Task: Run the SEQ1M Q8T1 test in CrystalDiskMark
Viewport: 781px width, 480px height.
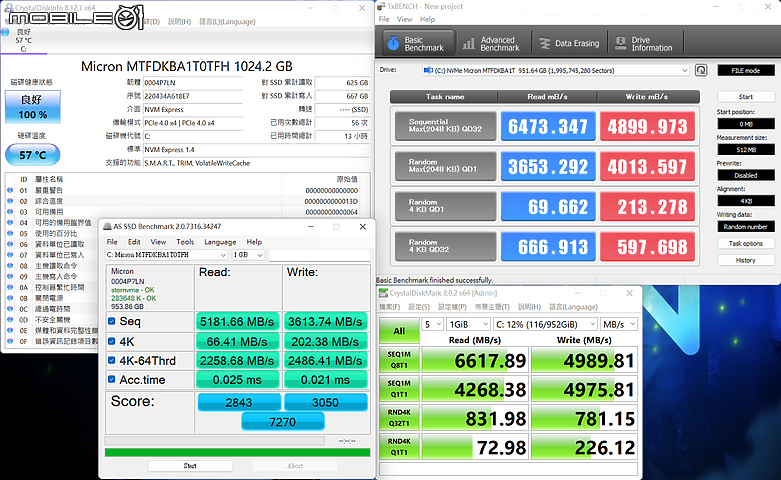Action: tap(399, 360)
